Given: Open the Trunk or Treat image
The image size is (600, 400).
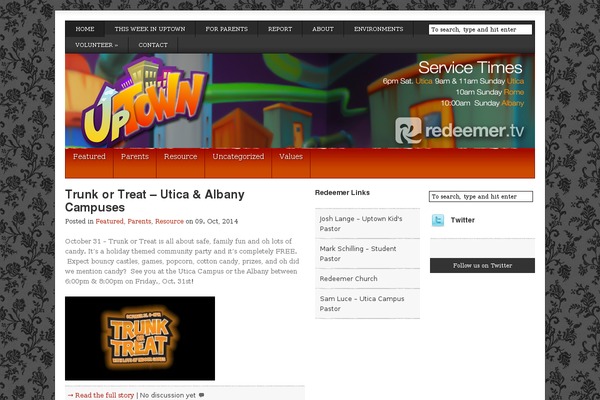Looking at the screenshot, I should coord(140,338).
